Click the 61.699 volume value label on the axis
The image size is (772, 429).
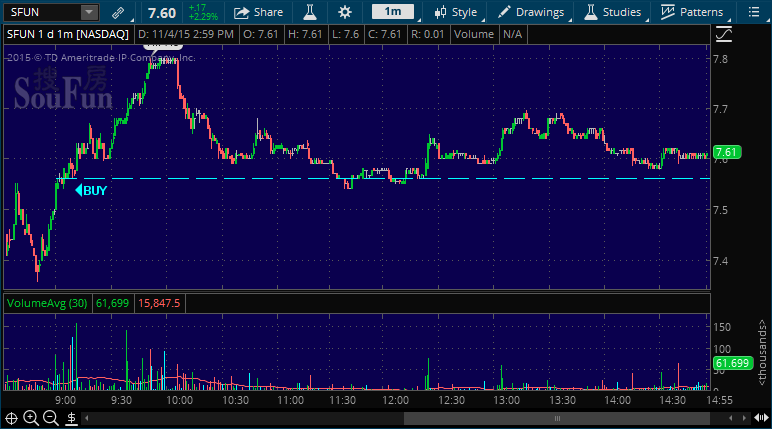pyautogui.click(x=732, y=363)
